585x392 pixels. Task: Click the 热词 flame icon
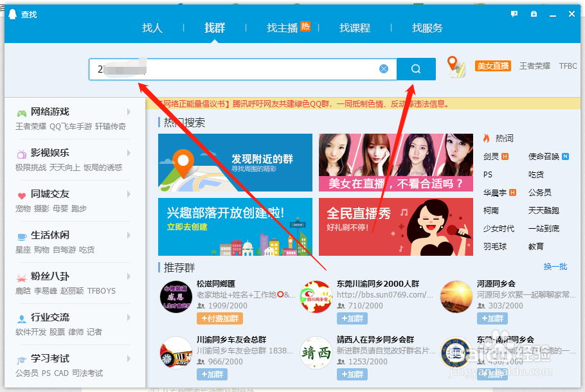pyautogui.click(x=486, y=138)
